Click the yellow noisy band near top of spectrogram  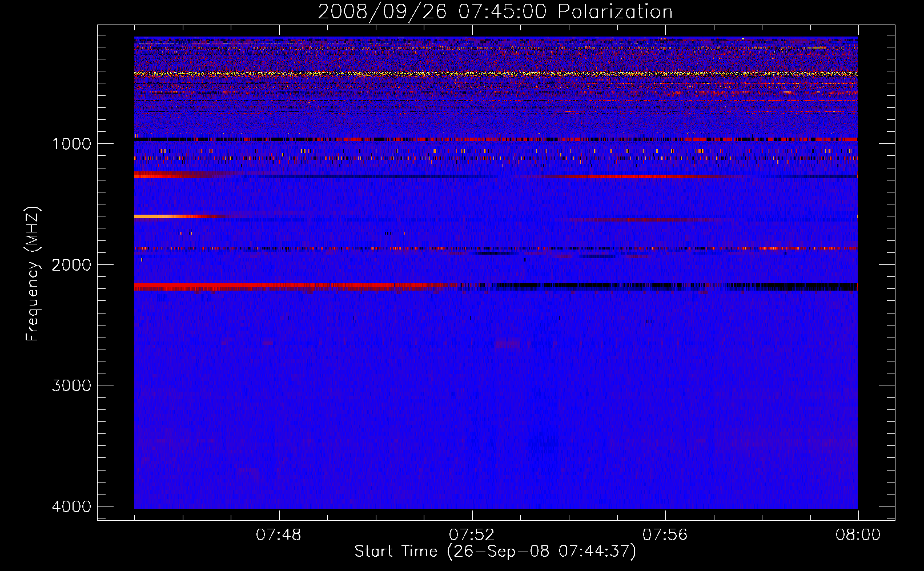coord(496,74)
